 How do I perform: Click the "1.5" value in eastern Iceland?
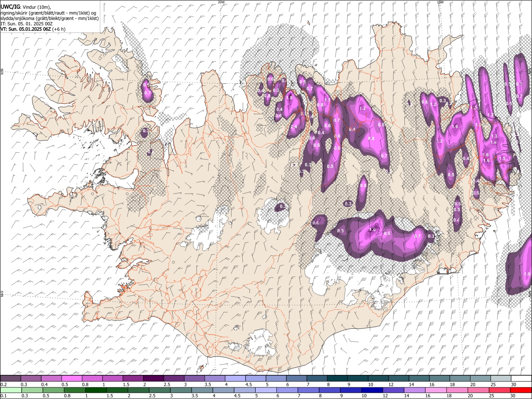502,158
